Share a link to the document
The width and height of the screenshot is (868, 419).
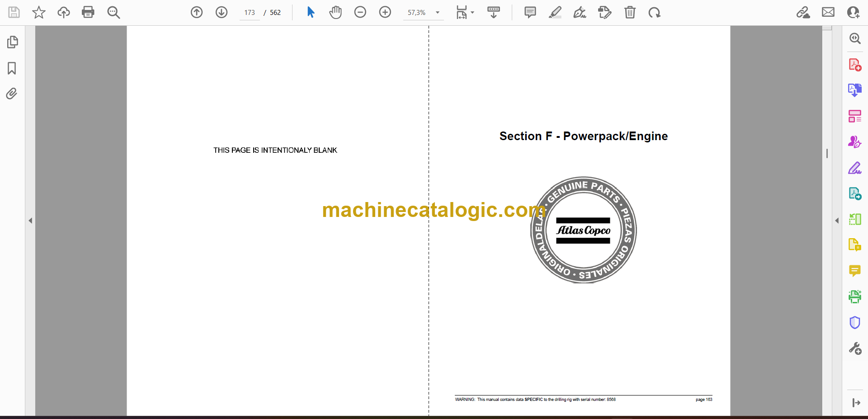803,12
